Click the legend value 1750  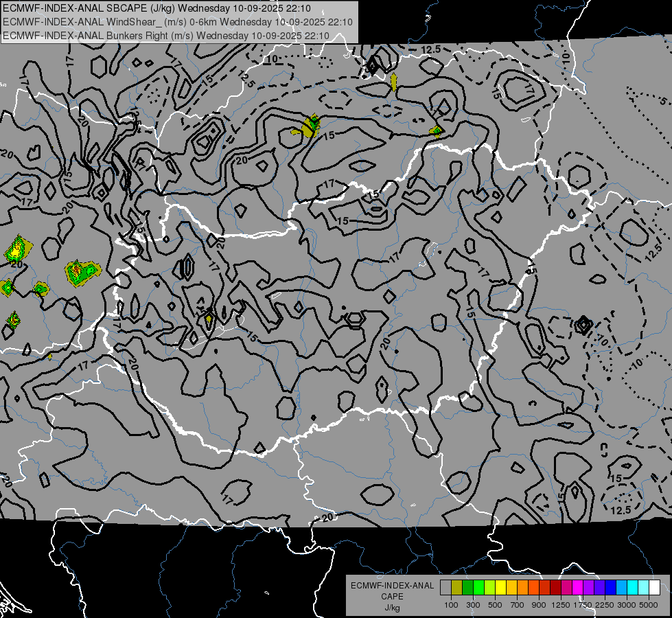[x=583, y=605]
